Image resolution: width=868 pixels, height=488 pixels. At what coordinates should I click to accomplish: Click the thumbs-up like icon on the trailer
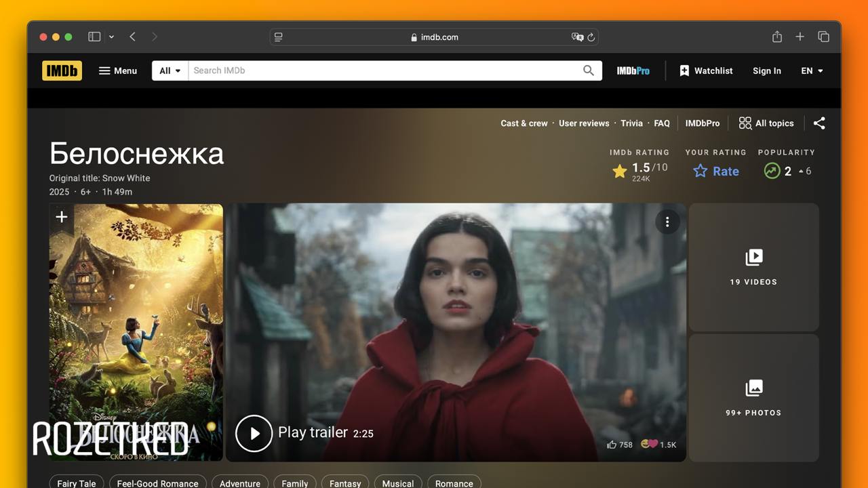(612, 445)
